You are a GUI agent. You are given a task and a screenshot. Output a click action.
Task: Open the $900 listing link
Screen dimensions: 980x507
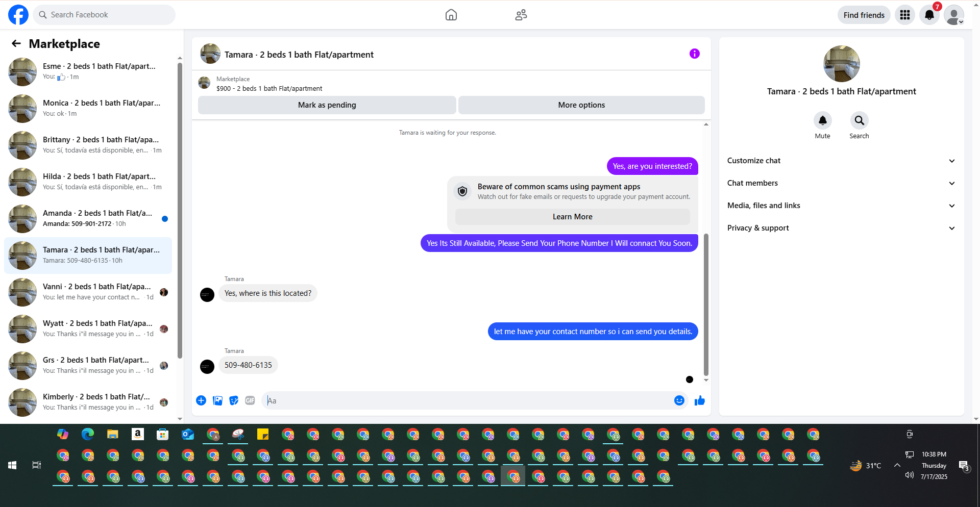(269, 89)
